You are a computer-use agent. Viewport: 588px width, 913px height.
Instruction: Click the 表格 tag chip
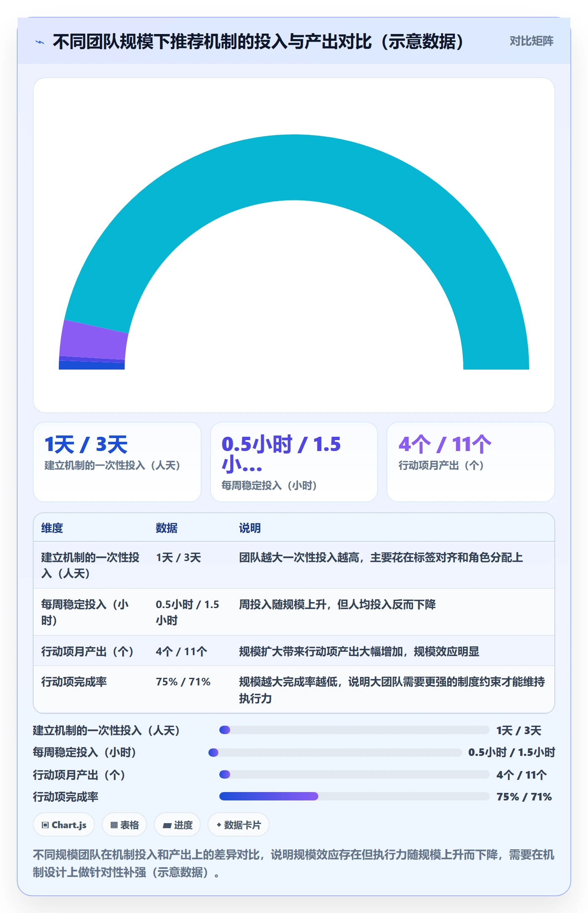point(124,825)
